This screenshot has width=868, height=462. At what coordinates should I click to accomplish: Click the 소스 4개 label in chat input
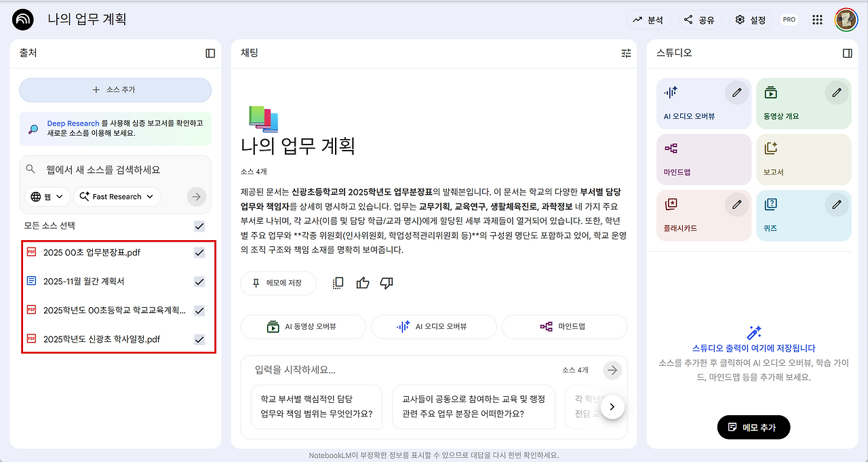coord(575,370)
